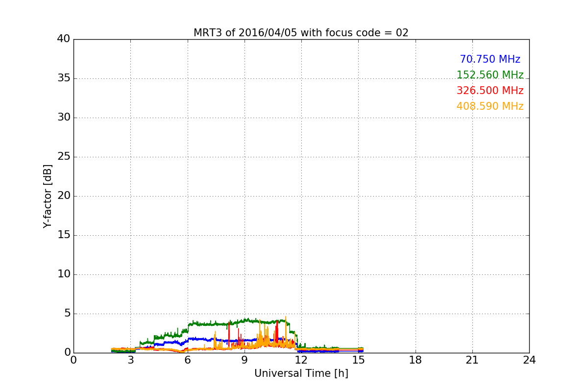Click x-axis tick label '21'

point(472,360)
